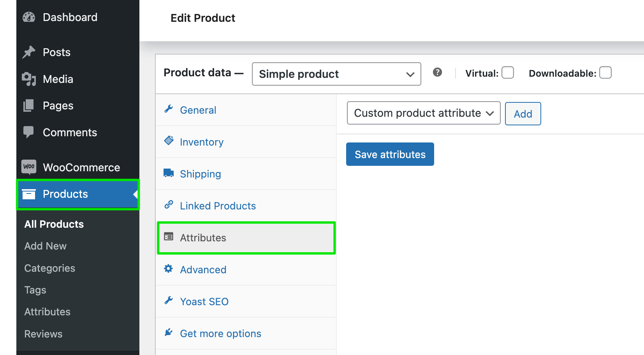Click the Yoast SEO wrench icon
The height and width of the screenshot is (355, 644).
tap(169, 301)
